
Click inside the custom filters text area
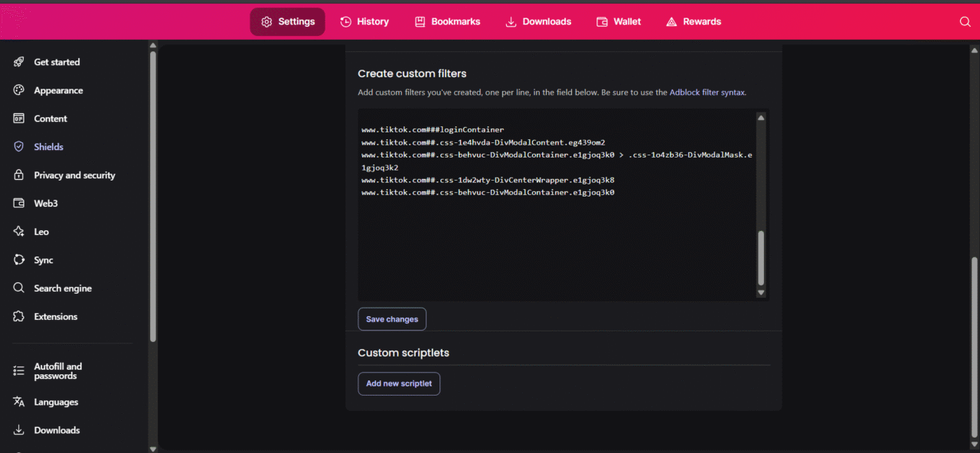click(557, 204)
